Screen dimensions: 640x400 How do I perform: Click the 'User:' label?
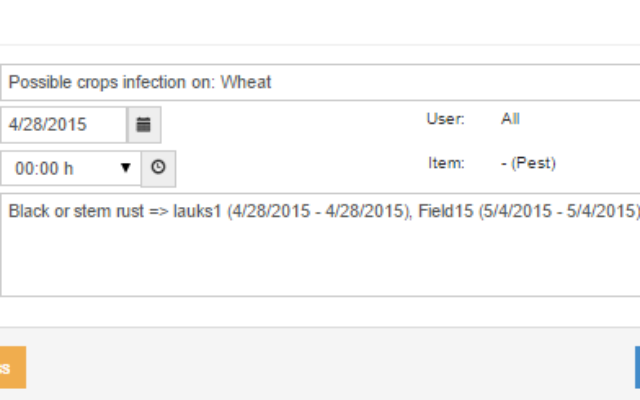(445, 119)
